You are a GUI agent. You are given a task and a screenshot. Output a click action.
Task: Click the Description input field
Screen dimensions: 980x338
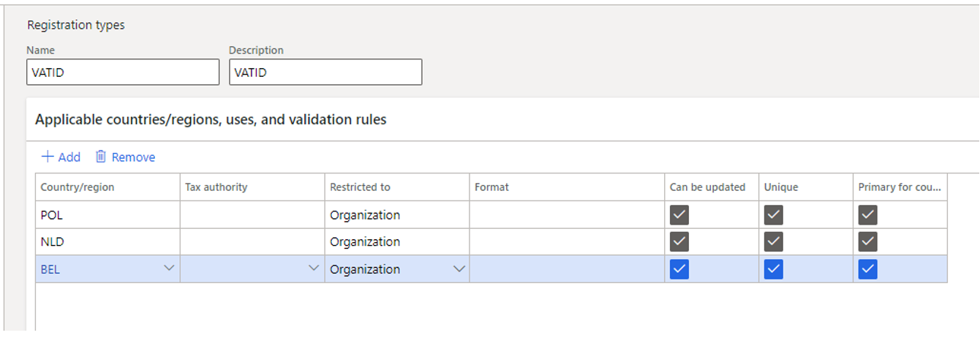(325, 72)
